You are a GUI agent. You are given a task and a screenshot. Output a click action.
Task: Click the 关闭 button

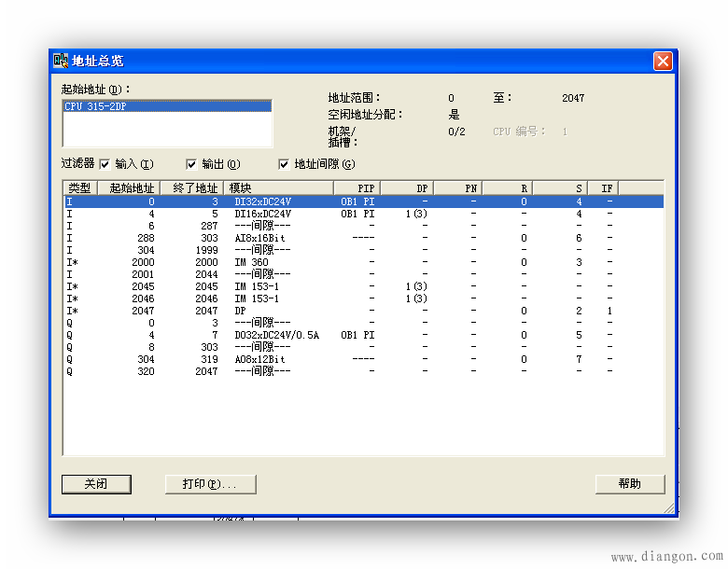coord(96,484)
